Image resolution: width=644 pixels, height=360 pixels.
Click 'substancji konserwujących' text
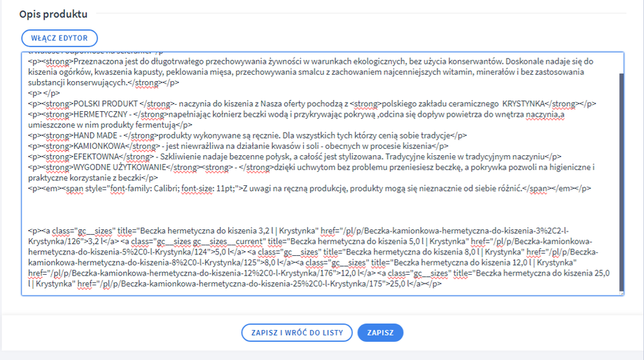(x=78, y=82)
